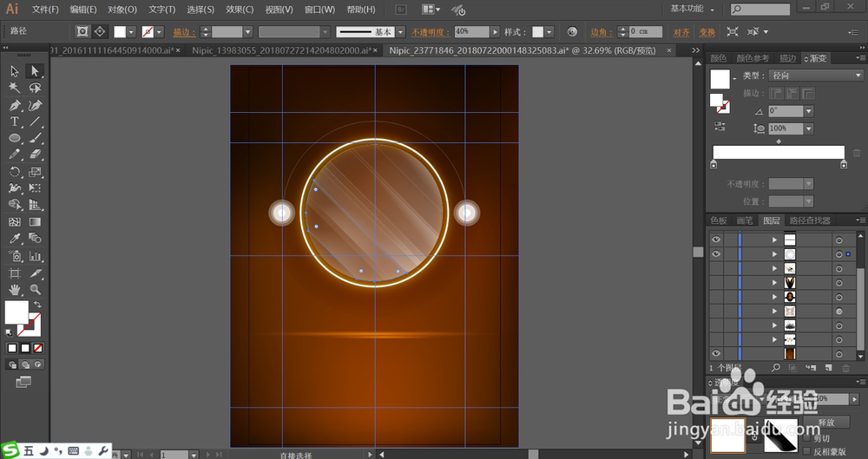Select the Ellipse tool

tap(15, 138)
